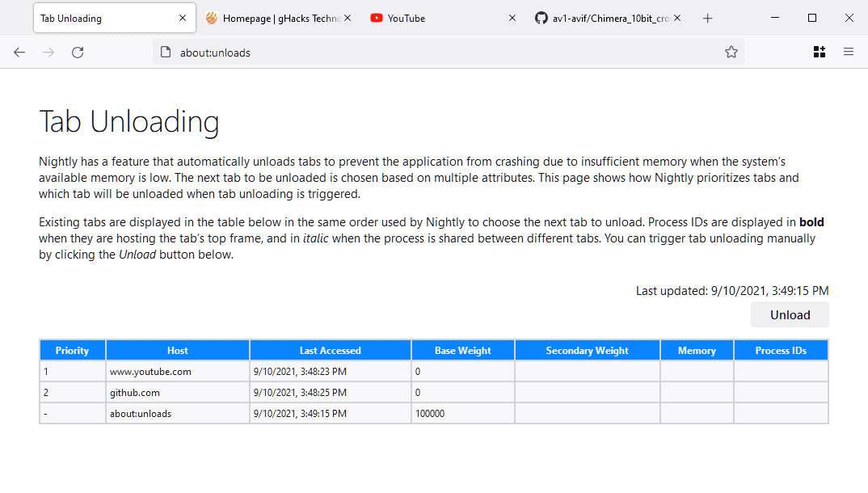Close the gHacks Homepage tab
This screenshot has height=493, width=868.
pyautogui.click(x=348, y=19)
